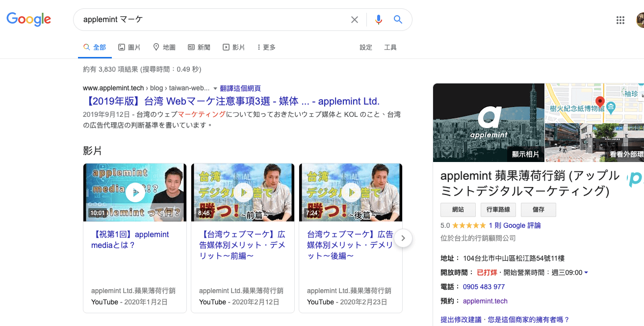Open the 【2019年版】台湾 Webマーケ注意事項3選 result
This screenshot has height=326, width=644.
click(231, 102)
